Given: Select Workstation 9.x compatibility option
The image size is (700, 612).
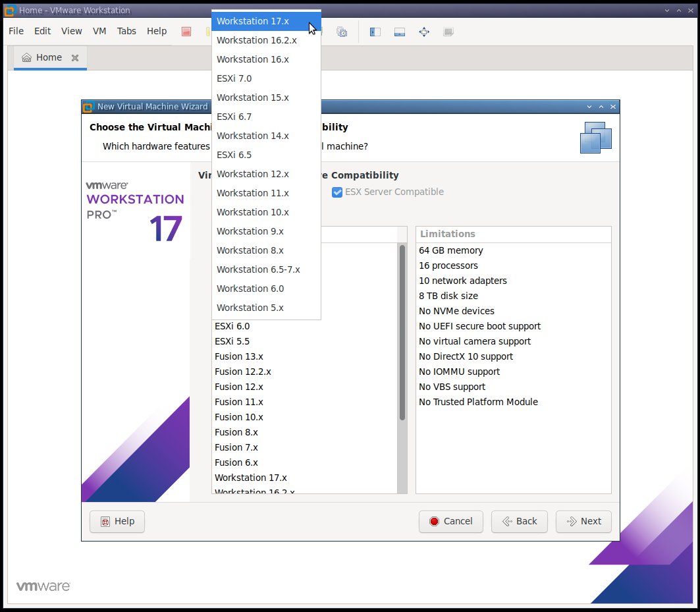Looking at the screenshot, I should [266, 231].
